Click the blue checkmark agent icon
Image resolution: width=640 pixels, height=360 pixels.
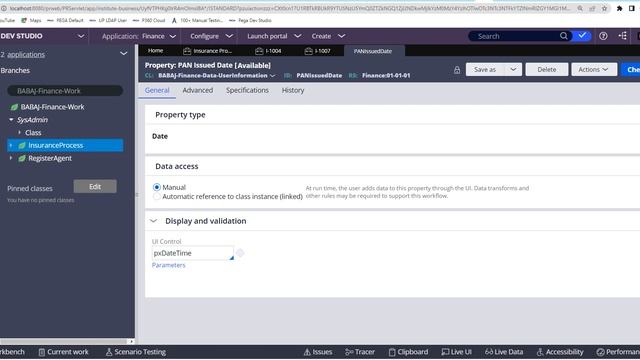pos(582,36)
